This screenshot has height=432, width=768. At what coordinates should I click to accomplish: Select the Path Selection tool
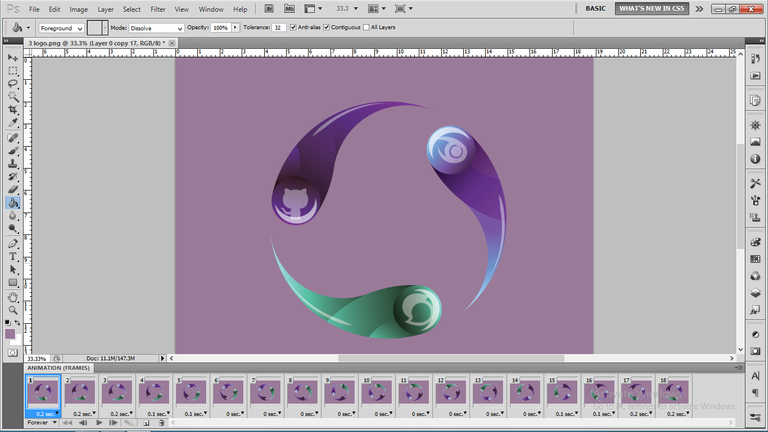click(x=13, y=270)
